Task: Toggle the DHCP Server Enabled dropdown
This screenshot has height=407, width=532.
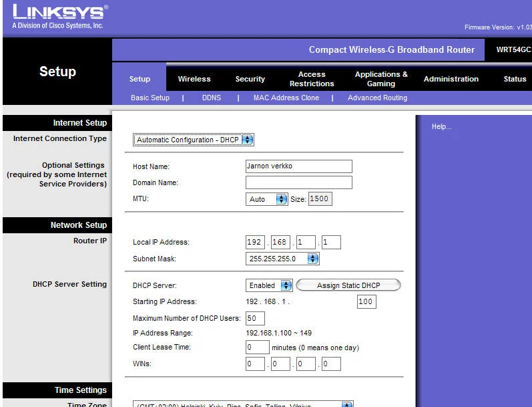Action: coord(269,285)
